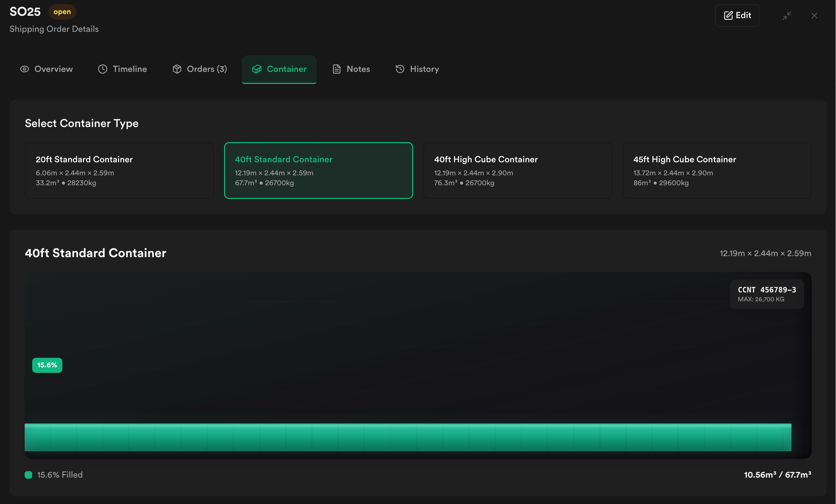Click the box icon on Orders tab
This screenshot has height=504, width=836.
point(177,69)
